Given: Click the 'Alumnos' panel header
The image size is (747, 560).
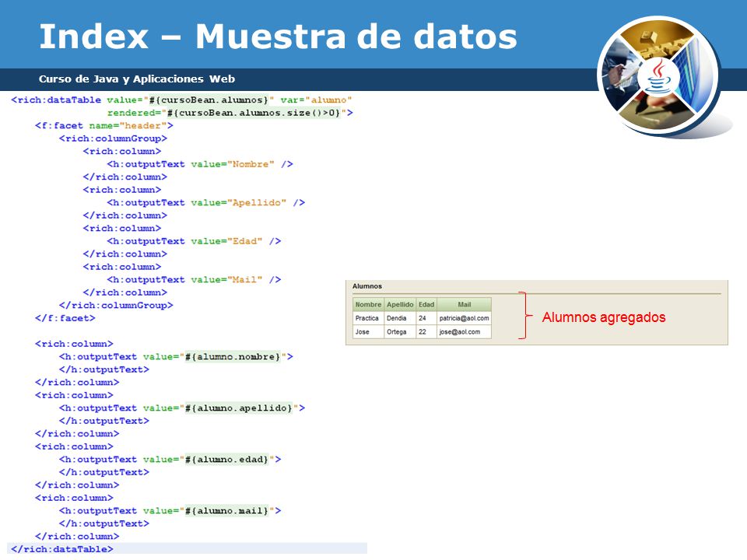Looking at the screenshot, I should 367,286.
